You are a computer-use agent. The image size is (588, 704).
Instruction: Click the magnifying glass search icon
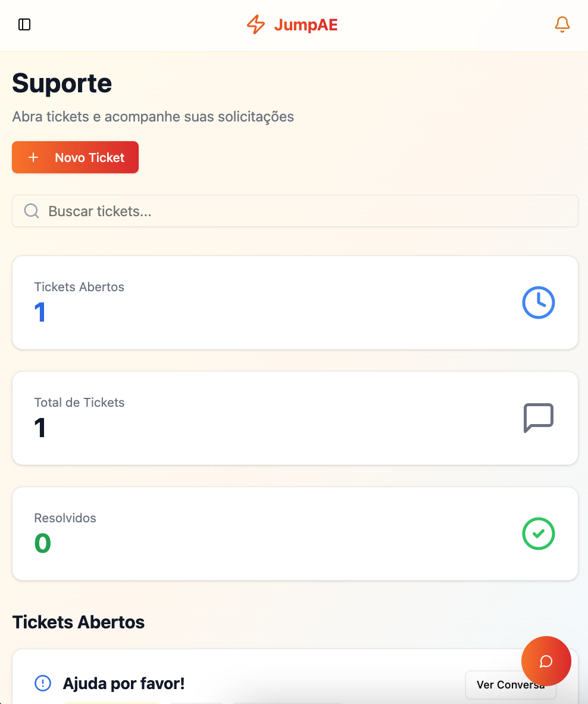click(x=32, y=211)
